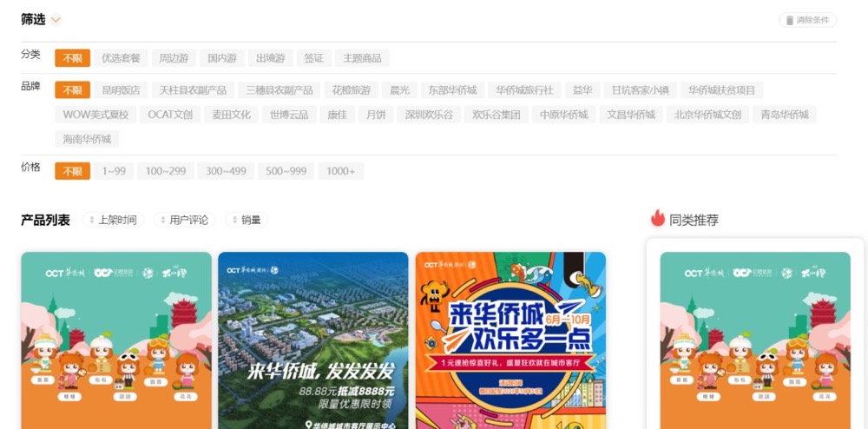Sort products by 用户评论
The image size is (868, 429).
[x=184, y=220]
